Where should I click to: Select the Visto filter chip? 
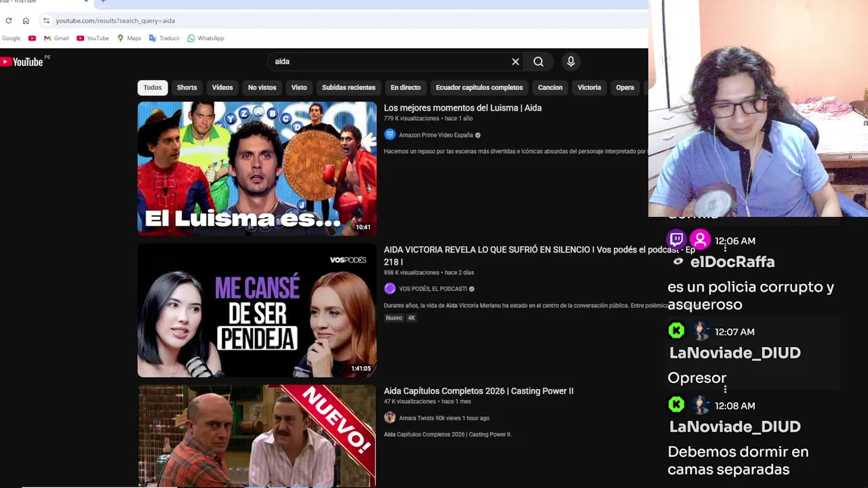click(299, 87)
